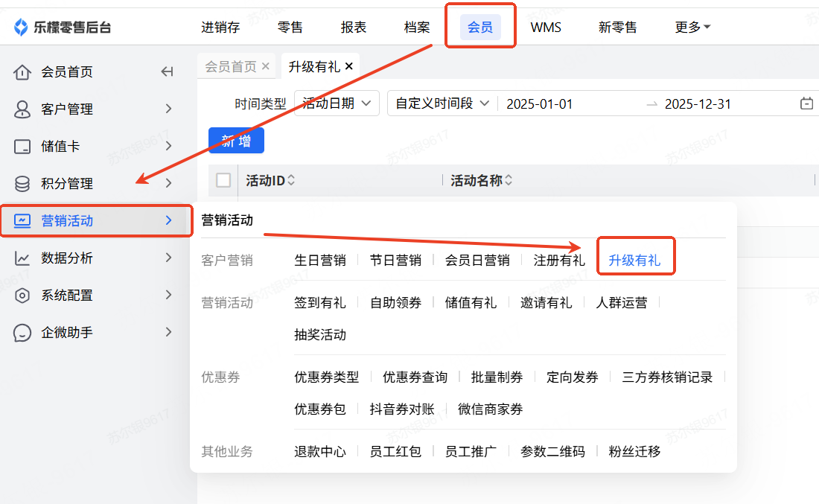Open 定向发券 in the flyout menu
This screenshot has height=504, width=819.
[572, 377]
